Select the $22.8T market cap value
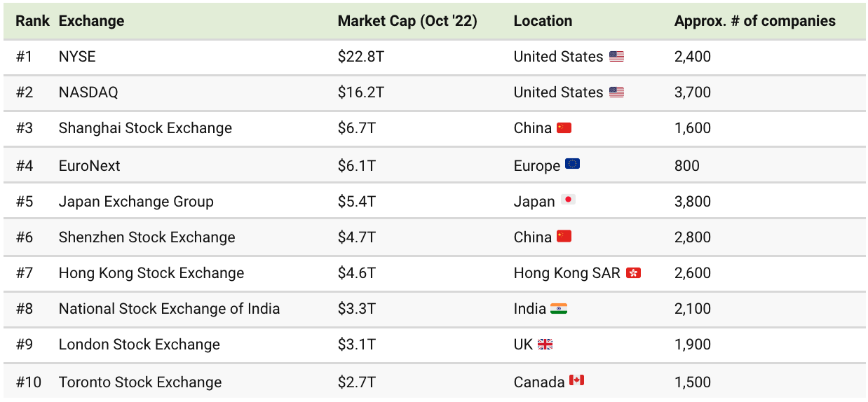Screen dimensions: 868x402 (x=360, y=57)
